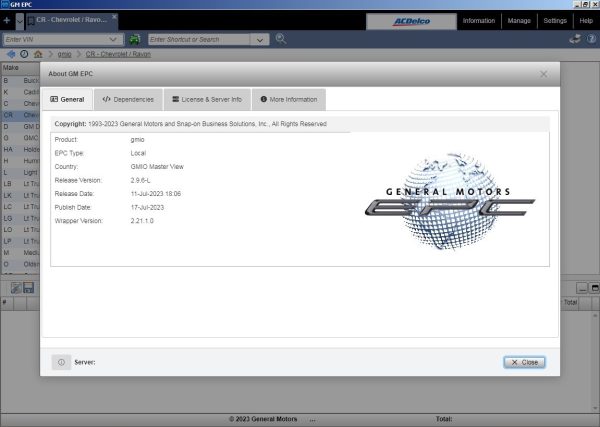Click the GM EPC general motors logo image
Image resolution: width=600 pixels, height=427 pixels.
449,201
